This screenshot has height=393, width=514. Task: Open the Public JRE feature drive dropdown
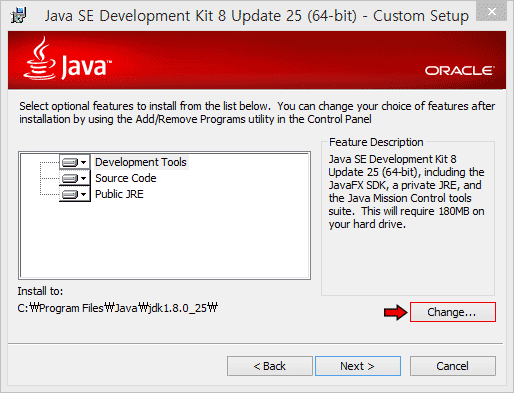(75, 194)
